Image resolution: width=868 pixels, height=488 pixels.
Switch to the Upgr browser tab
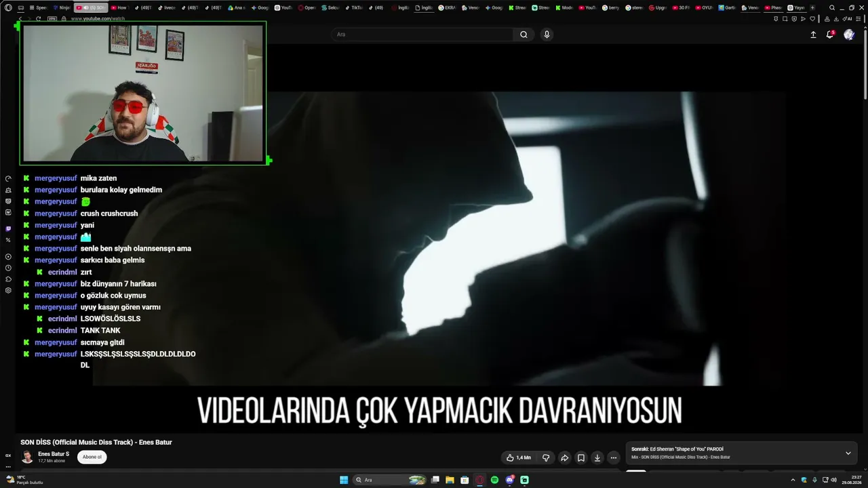[x=658, y=7]
